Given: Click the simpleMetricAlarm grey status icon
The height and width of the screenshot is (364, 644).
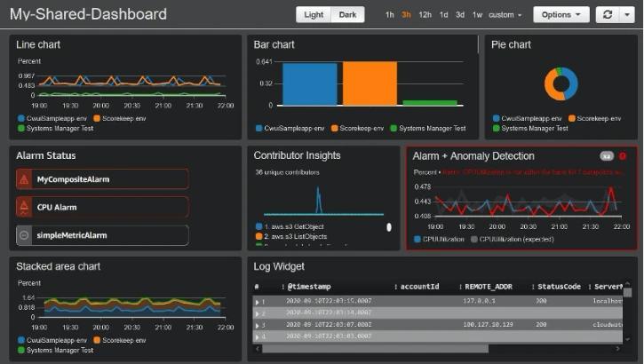Looking at the screenshot, I should tap(24, 235).
